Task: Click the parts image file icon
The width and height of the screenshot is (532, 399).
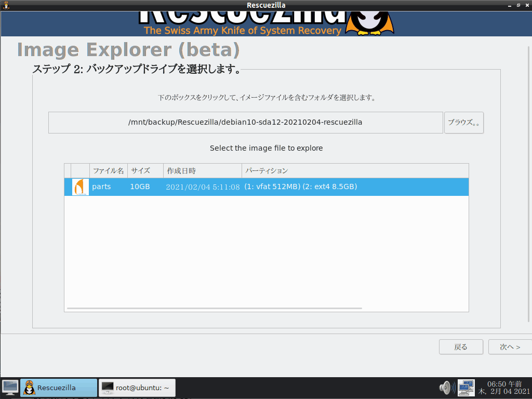Action: tap(81, 187)
